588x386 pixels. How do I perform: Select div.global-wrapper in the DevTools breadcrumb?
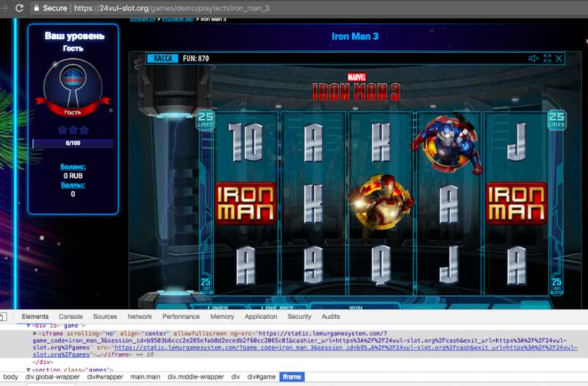point(52,377)
